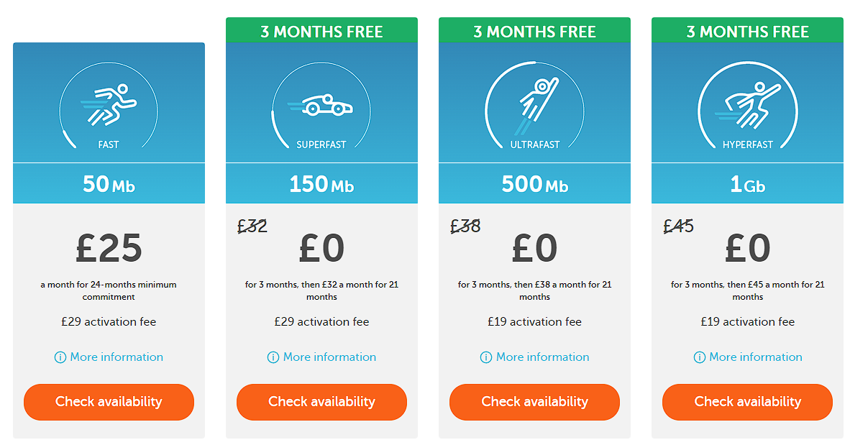Viewport: 868px width, 445px height.
Task: Click the struck-through £45 price
Action: [x=678, y=226]
